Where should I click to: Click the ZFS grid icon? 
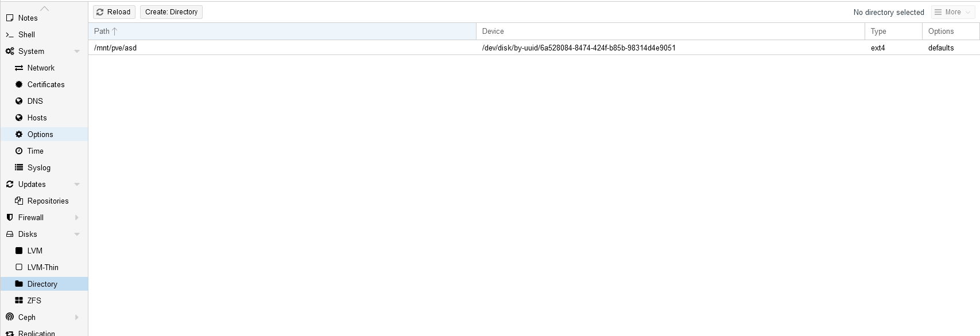point(19,300)
